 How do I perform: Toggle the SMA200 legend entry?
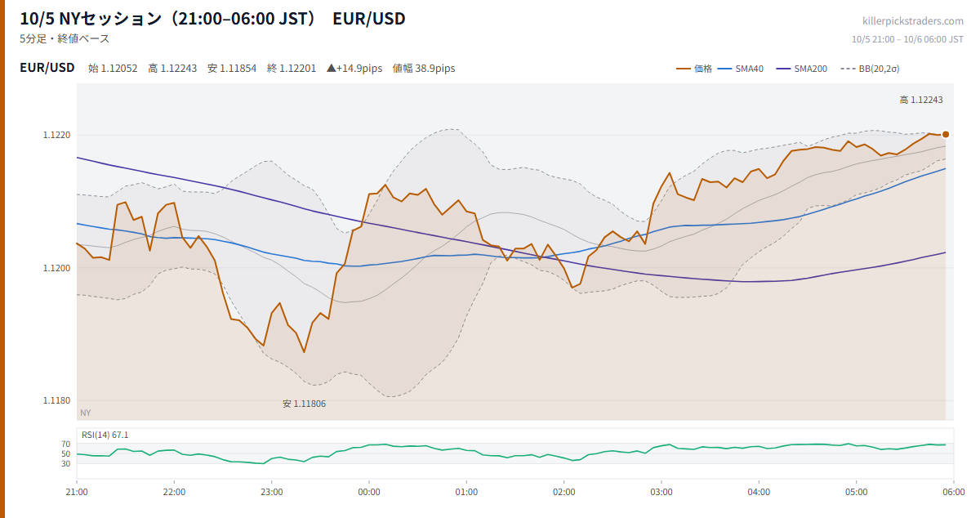point(801,69)
